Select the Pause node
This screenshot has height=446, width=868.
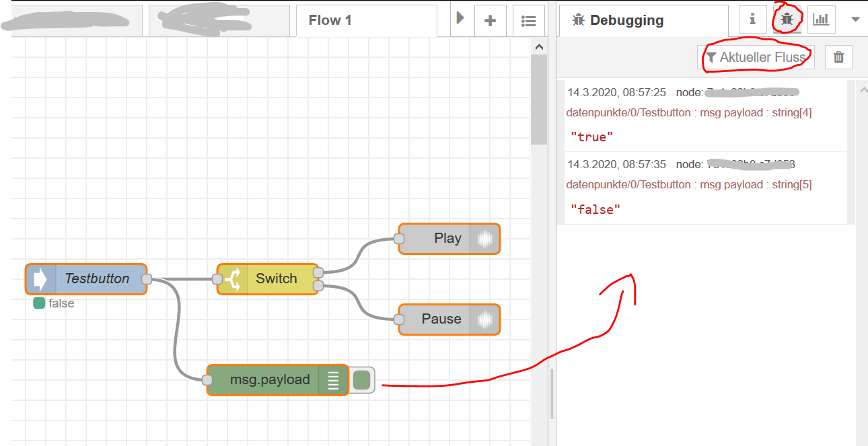click(449, 319)
